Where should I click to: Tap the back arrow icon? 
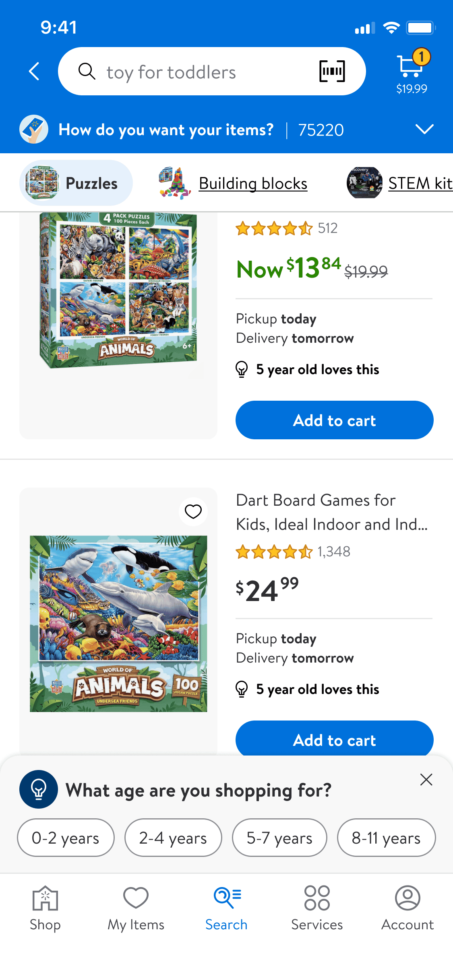(x=35, y=72)
